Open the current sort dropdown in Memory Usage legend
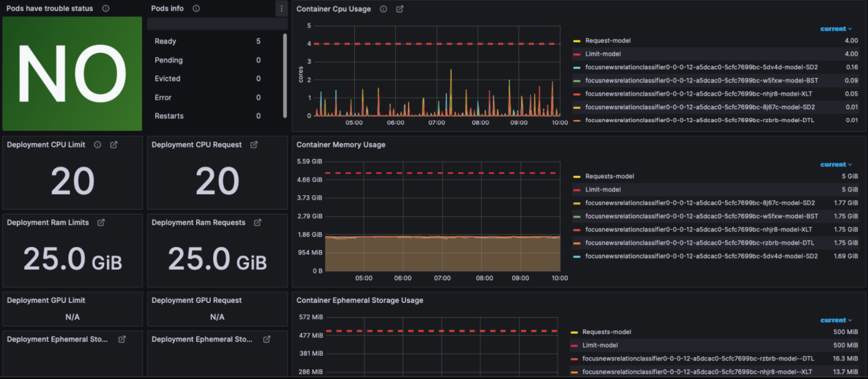The width and height of the screenshot is (868, 379). tap(836, 164)
